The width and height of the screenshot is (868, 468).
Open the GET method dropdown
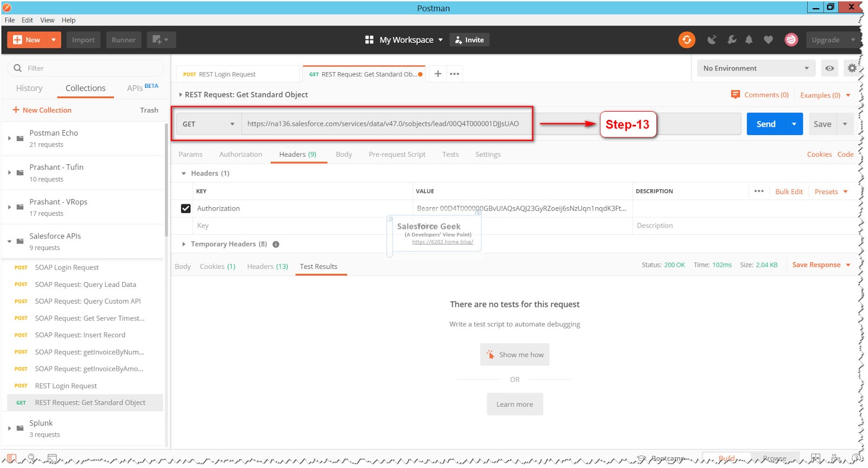209,124
